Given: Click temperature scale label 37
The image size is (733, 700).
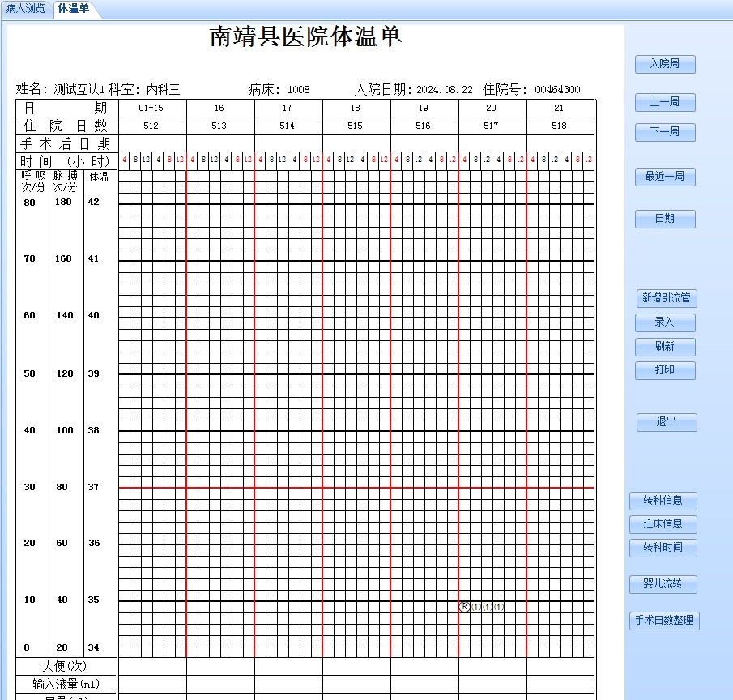Looking at the screenshot, I should [x=93, y=487].
